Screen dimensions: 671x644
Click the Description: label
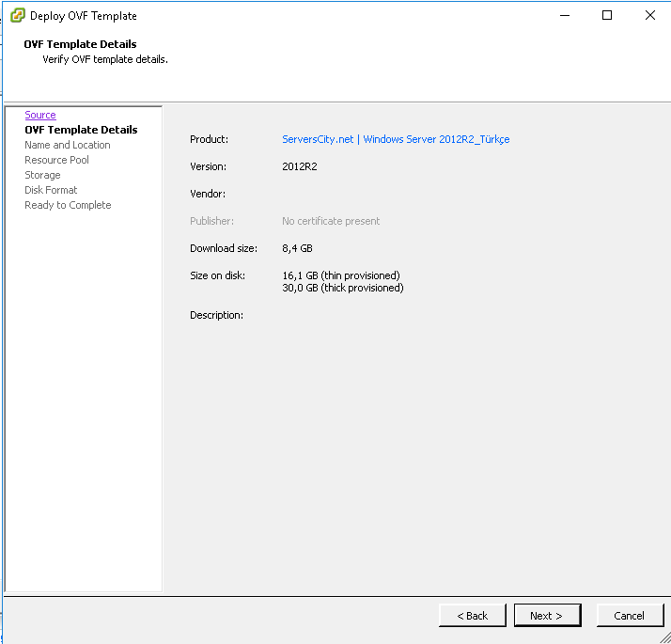click(216, 315)
